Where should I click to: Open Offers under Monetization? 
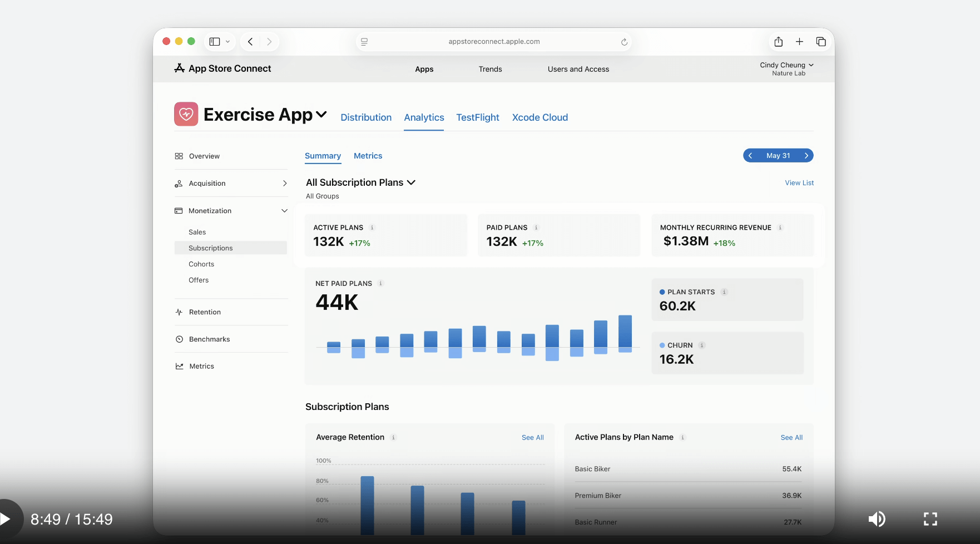pos(199,280)
